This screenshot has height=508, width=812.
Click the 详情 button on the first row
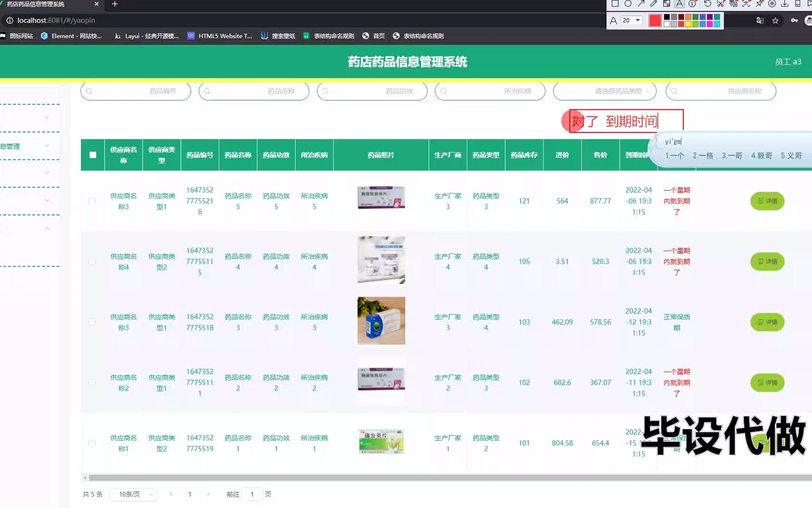click(767, 201)
